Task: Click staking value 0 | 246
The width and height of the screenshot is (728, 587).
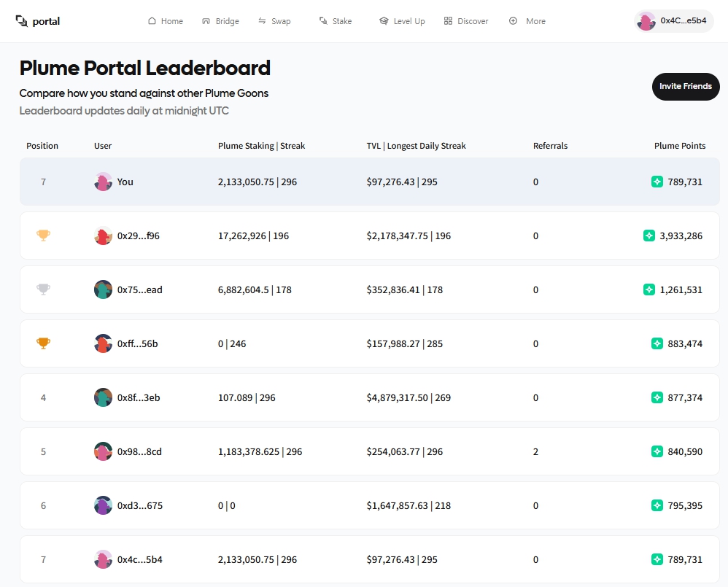Action: click(x=232, y=344)
